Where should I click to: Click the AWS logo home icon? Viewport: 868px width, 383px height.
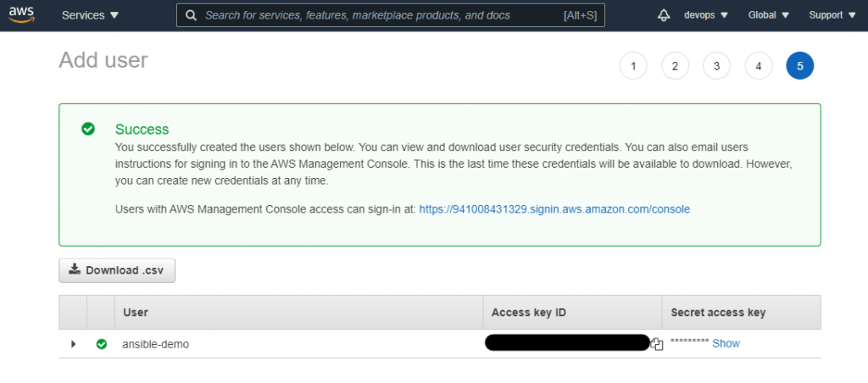pyautogui.click(x=21, y=15)
